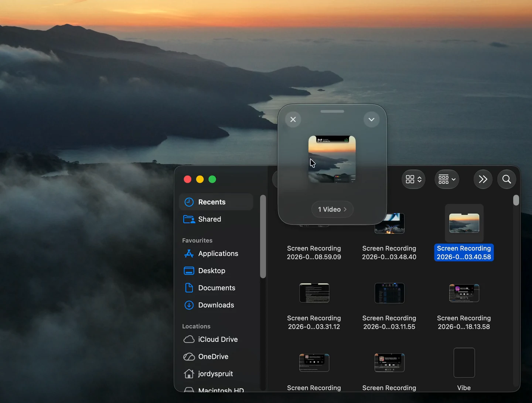Click the Vibe file name
Viewport: 532px width, 403px height.
pyautogui.click(x=464, y=388)
